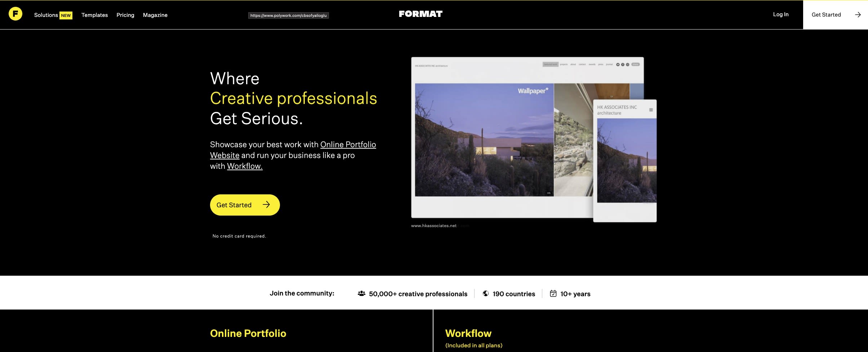
Task: Click the yellow Format F logo
Action: [x=15, y=14]
